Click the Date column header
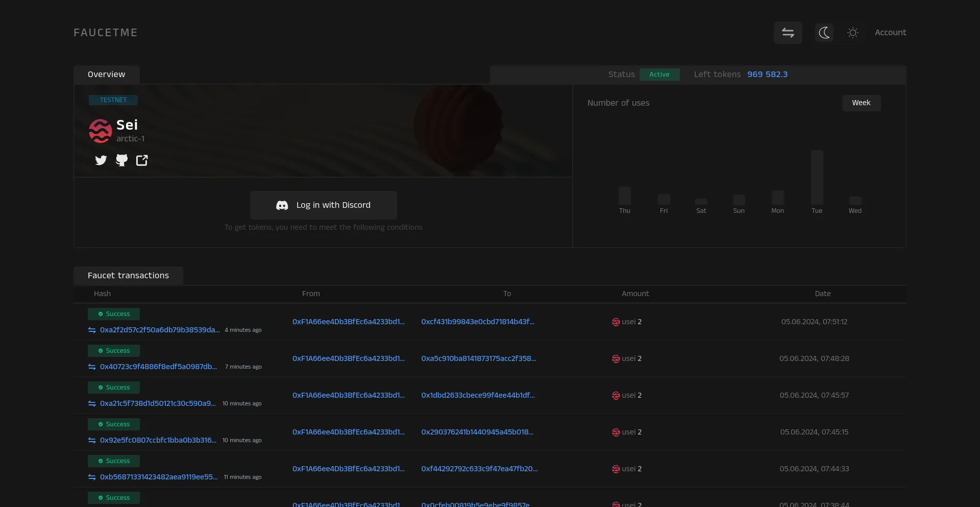The height and width of the screenshot is (507, 980). (x=822, y=294)
